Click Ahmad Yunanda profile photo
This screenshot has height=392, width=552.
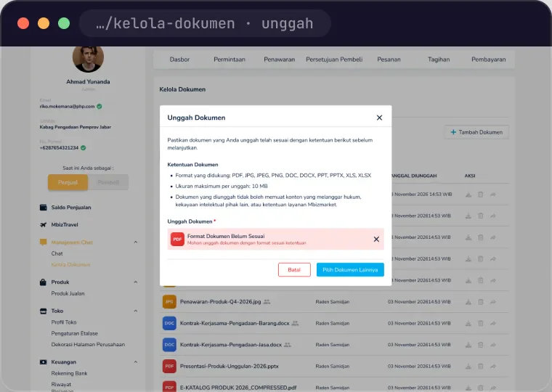(88, 58)
